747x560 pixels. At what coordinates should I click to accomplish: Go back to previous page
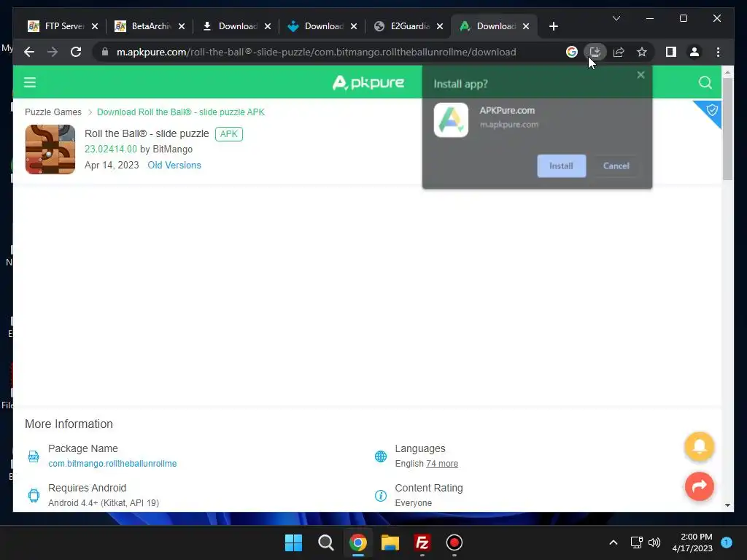point(29,52)
